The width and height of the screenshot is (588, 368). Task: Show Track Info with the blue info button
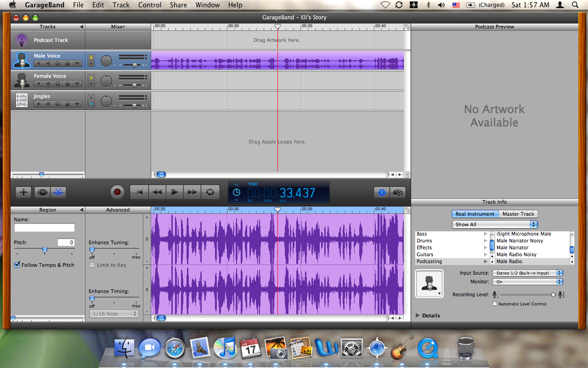click(382, 192)
